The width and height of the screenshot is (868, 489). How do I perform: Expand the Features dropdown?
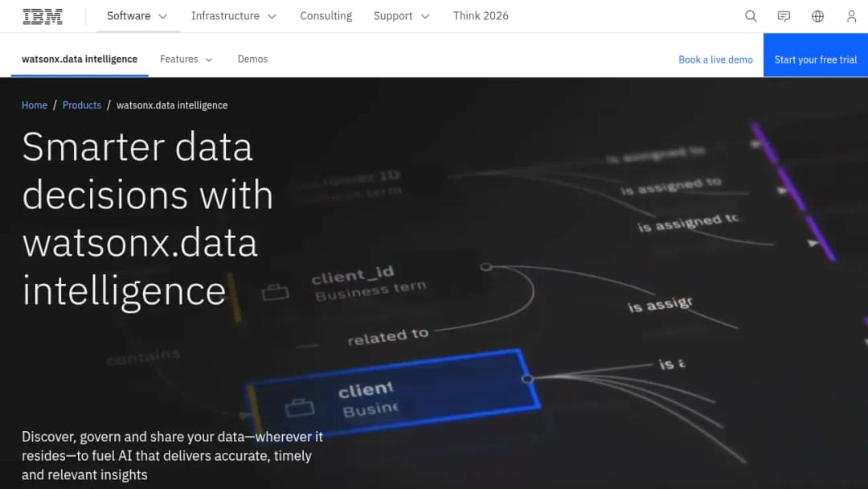pyautogui.click(x=186, y=59)
